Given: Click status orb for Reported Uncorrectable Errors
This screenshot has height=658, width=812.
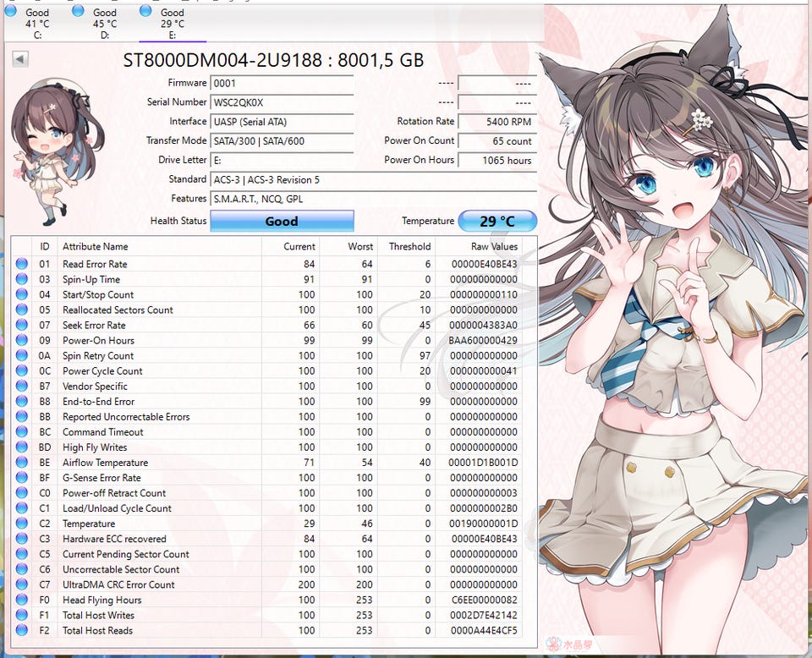Looking at the screenshot, I should [22, 417].
